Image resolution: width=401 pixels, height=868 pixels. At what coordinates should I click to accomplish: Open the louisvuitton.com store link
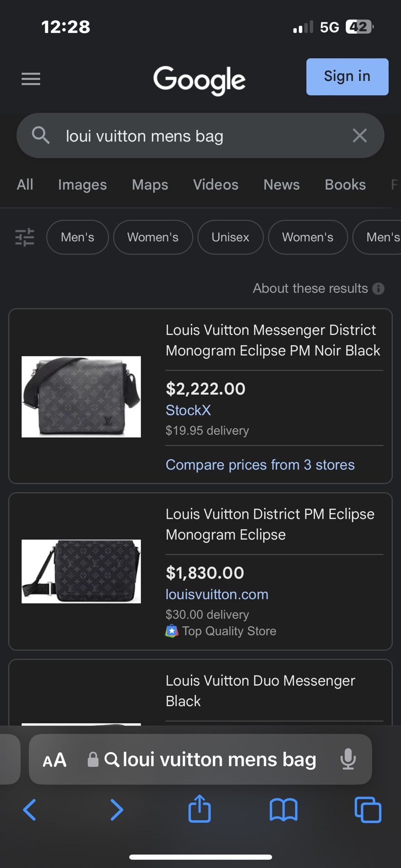tap(217, 594)
